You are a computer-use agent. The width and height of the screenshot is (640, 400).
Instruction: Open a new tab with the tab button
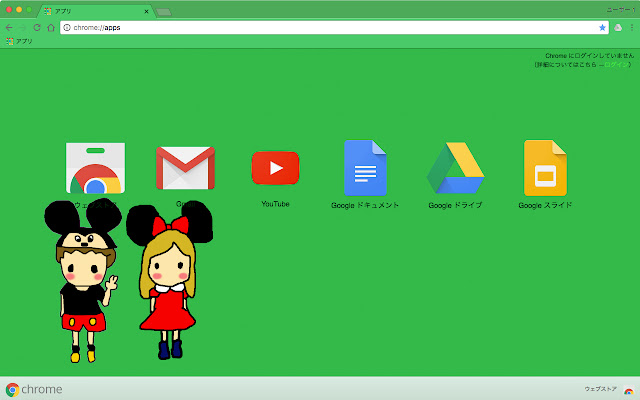(163, 12)
